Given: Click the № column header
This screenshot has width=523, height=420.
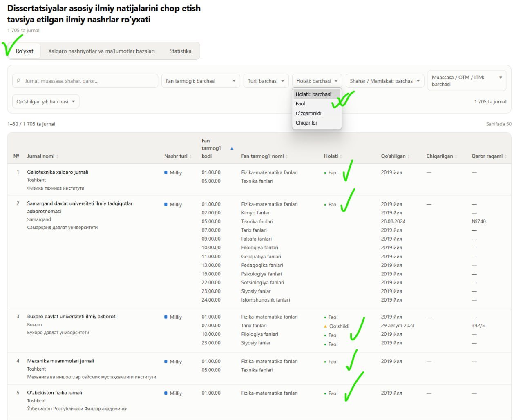Looking at the screenshot, I should coord(16,156).
